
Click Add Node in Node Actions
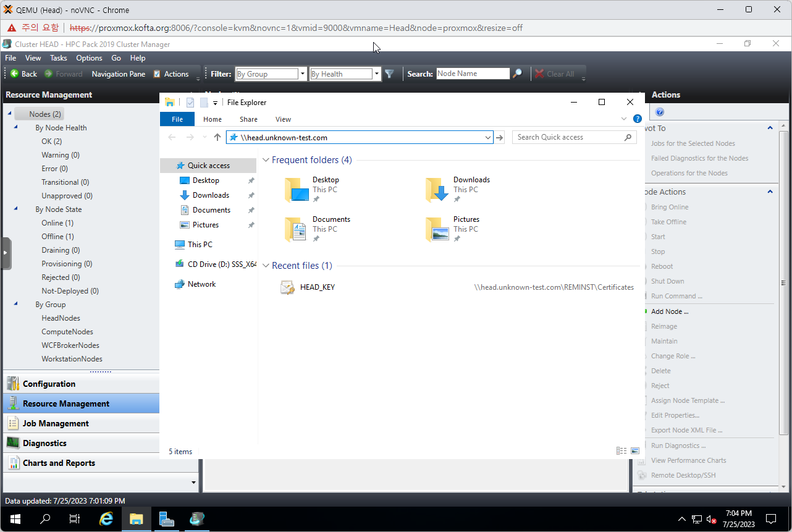point(669,311)
